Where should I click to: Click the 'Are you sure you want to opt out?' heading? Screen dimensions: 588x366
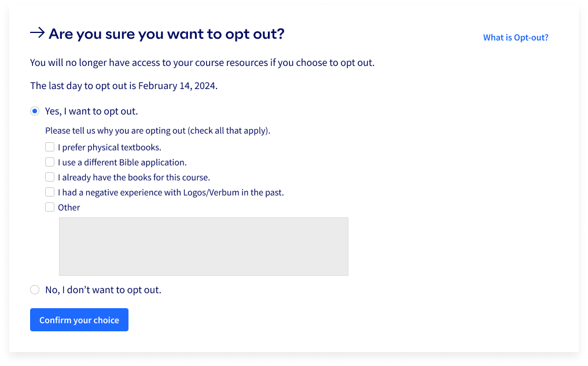click(167, 34)
